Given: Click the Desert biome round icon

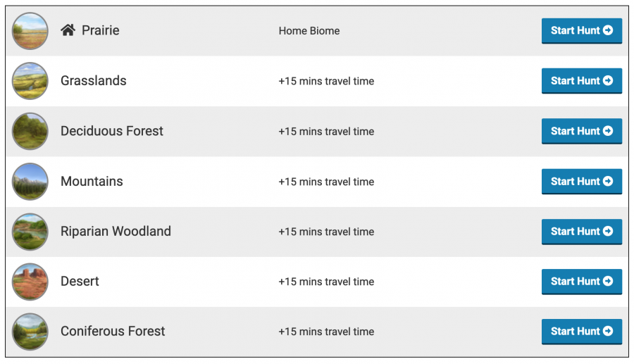Looking at the screenshot, I should tap(30, 282).
